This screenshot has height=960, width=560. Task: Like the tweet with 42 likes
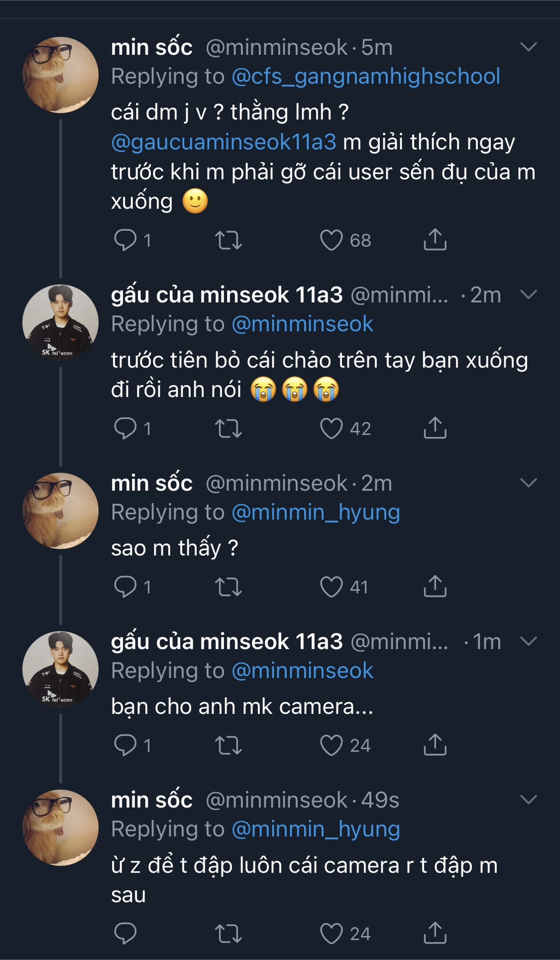[331, 428]
